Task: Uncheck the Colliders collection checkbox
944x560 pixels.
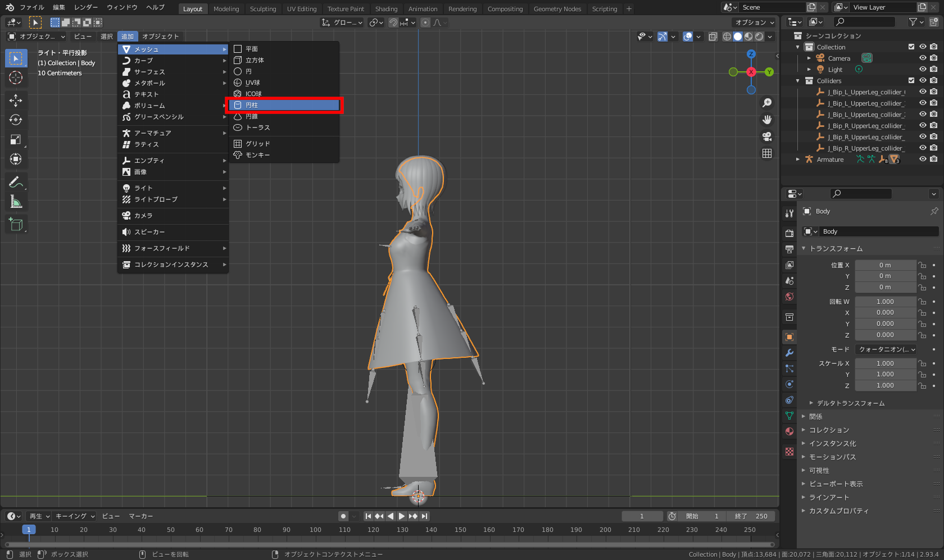Action: 911,81
